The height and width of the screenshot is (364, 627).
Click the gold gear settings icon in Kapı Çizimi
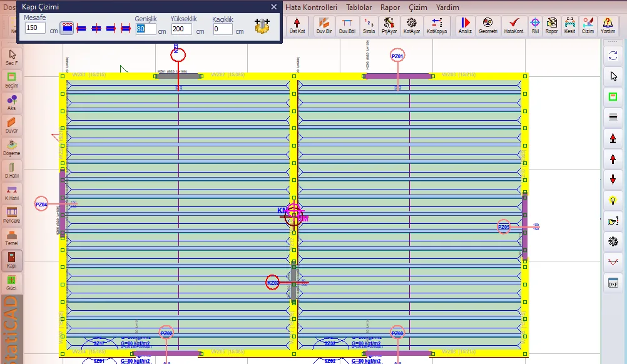(262, 26)
